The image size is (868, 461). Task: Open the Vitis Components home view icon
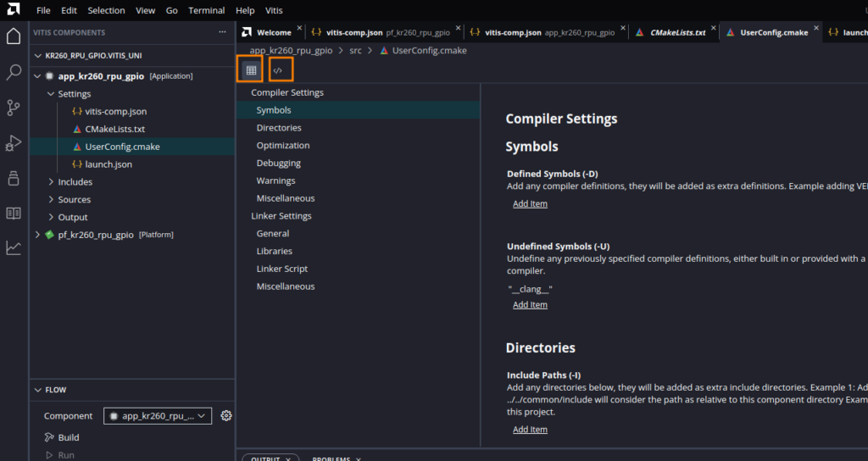14,36
